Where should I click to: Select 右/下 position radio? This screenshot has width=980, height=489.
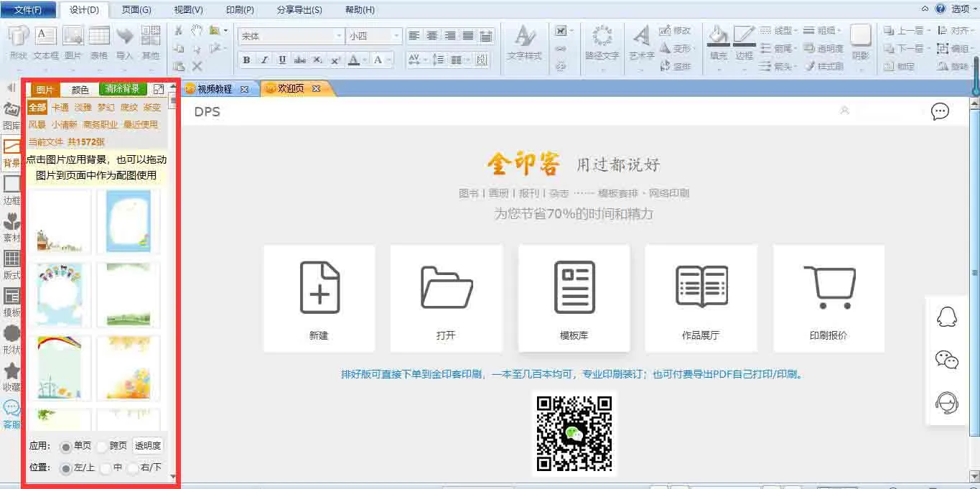click(x=133, y=468)
